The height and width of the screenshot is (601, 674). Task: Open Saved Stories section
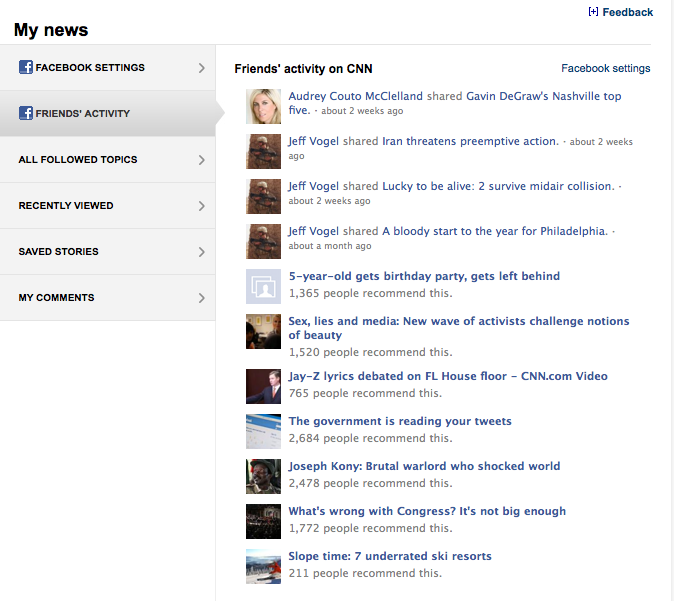(x=107, y=251)
